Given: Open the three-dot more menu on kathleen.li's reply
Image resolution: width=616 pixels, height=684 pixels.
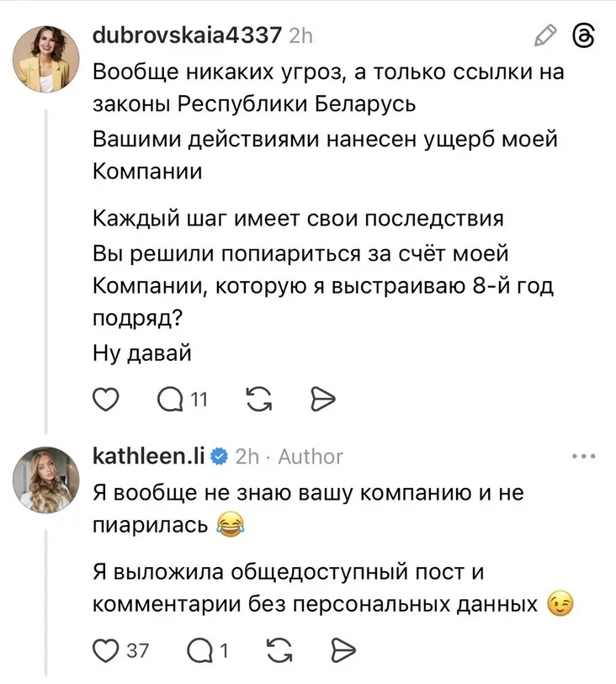Looking at the screenshot, I should pos(583,457).
